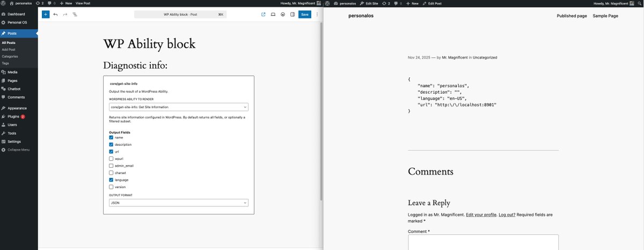Open Tags submenu item
This screenshot has height=250, width=644.
tap(5, 63)
